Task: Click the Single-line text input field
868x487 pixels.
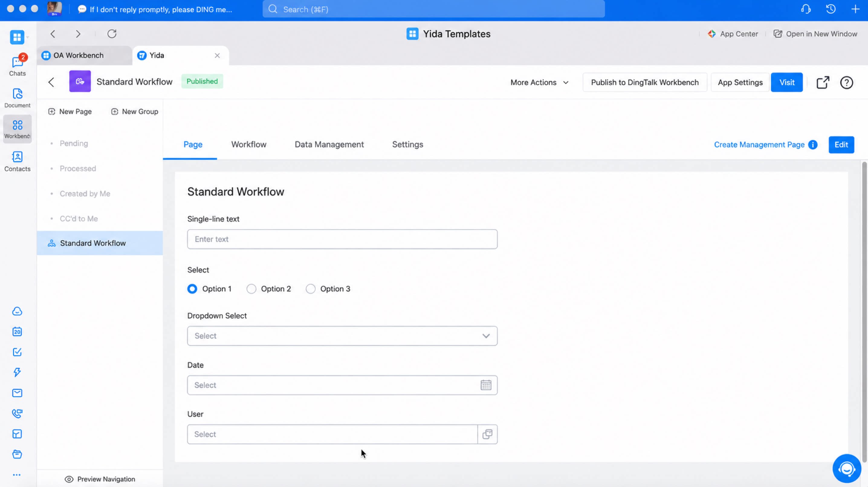Action: (x=342, y=239)
